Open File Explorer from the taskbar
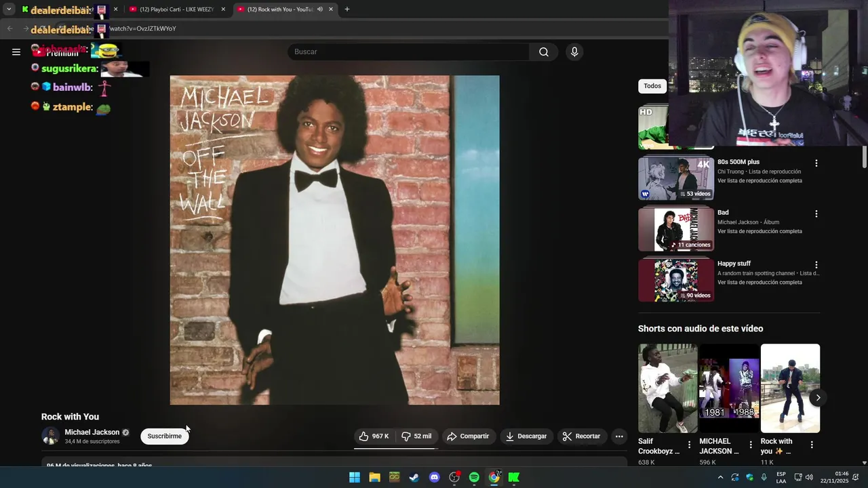This screenshot has height=488, width=868. [x=374, y=477]
